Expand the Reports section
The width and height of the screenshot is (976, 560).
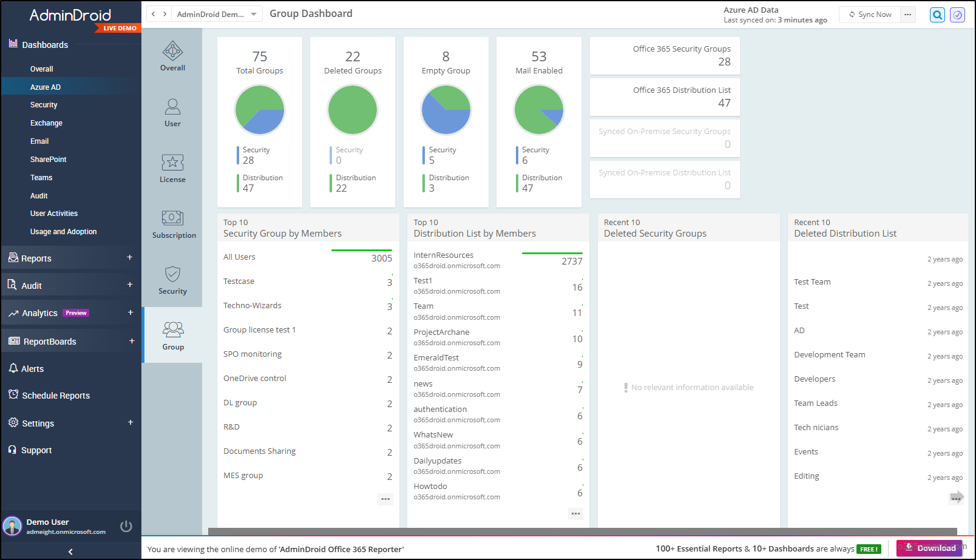(x=129, y=258)
